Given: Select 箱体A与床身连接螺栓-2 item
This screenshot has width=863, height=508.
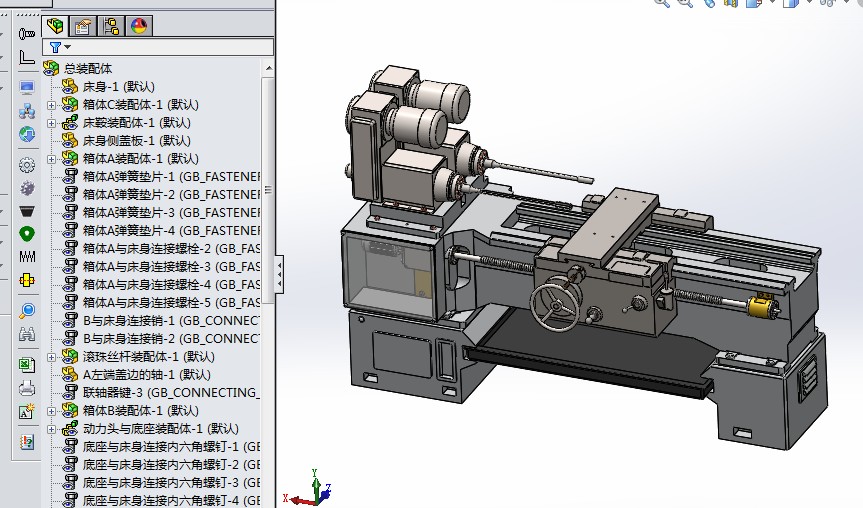Looking at the screenshot, I should click(171, 249).
